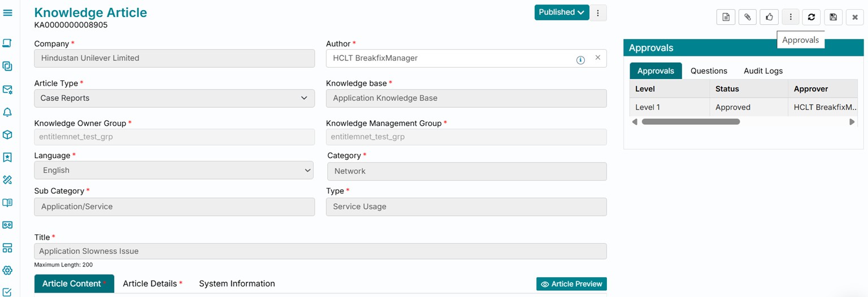Open the Language dropdown
The width and height of the screenshot is (868, 297).
[x=174, y=170]
